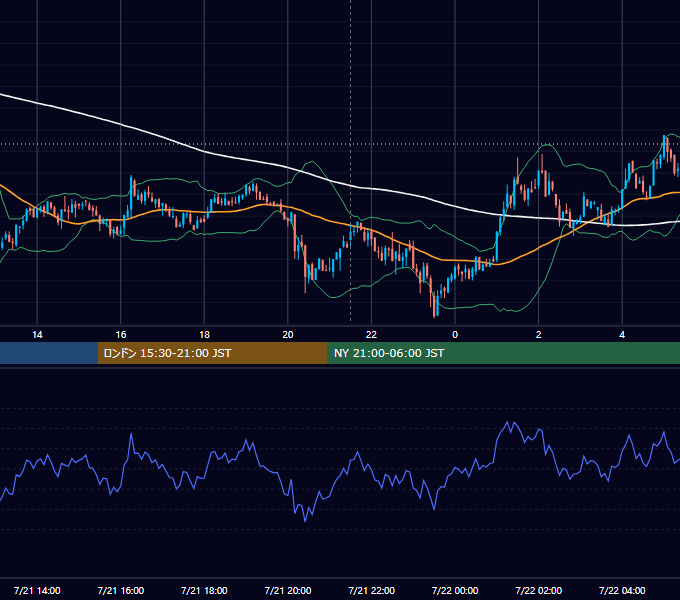680x600 pixels.
Task: Click the 7/21 22:00 date label
Action: coord(372,590)
